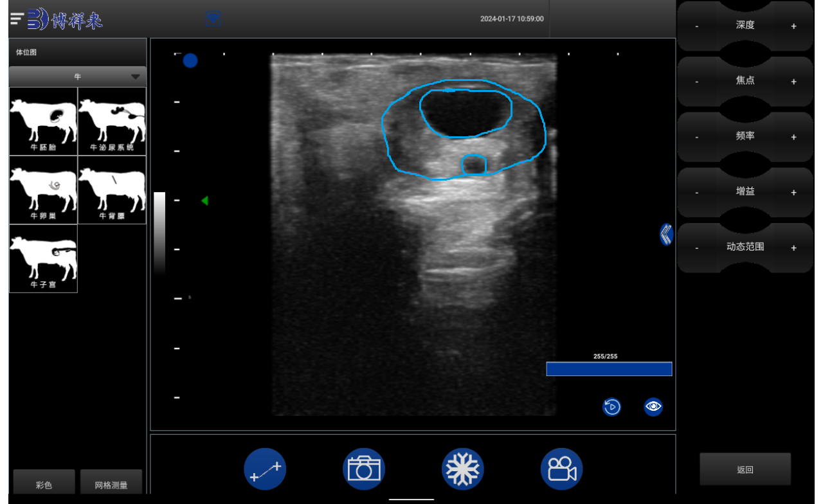Click the blue circle marker on image
The width and height of the screenshot is (823, 504).
(x=190, y=61)
